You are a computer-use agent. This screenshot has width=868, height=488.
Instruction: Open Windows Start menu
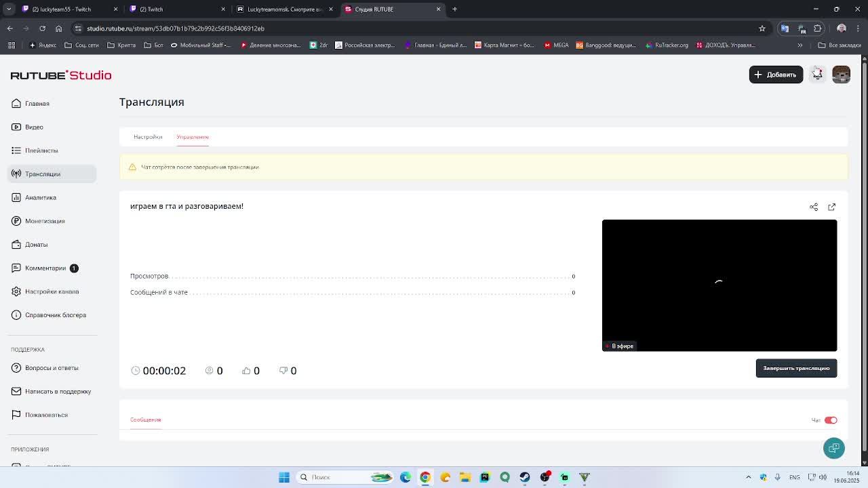tap(284, 477)
